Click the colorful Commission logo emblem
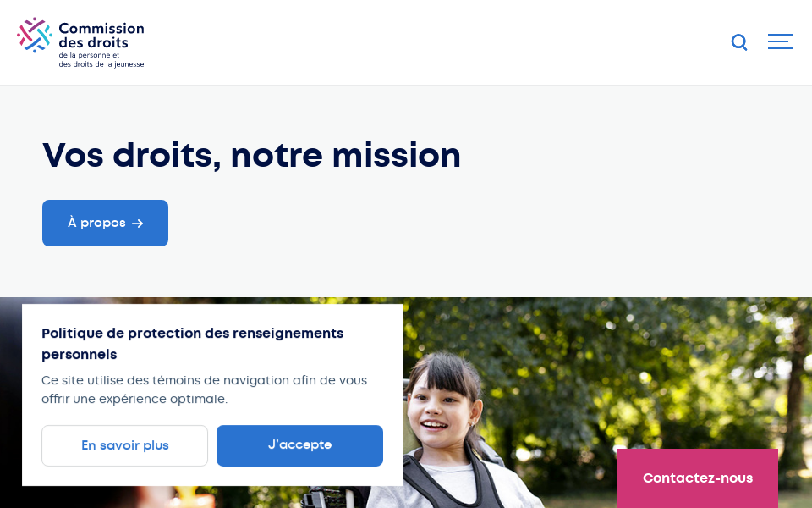812x508 pixels. pyautogui.click(x=35, y=36)
